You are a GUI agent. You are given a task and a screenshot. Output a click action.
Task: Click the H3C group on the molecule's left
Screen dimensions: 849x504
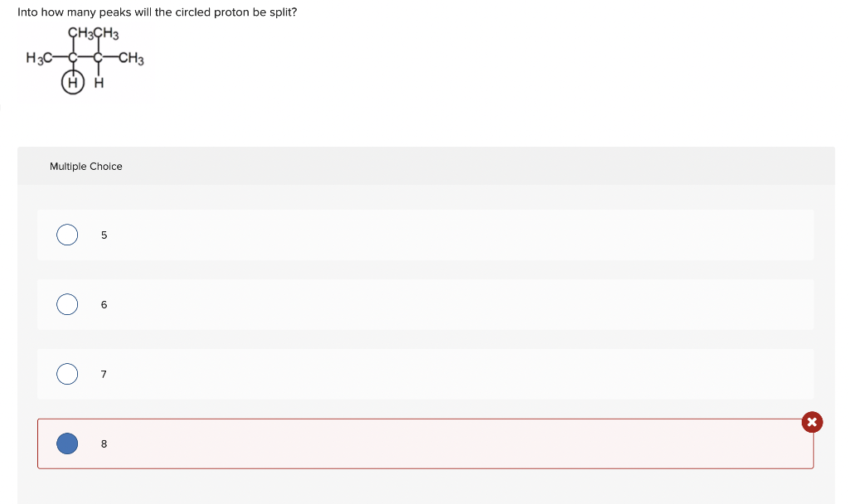[x=39, y=58]
